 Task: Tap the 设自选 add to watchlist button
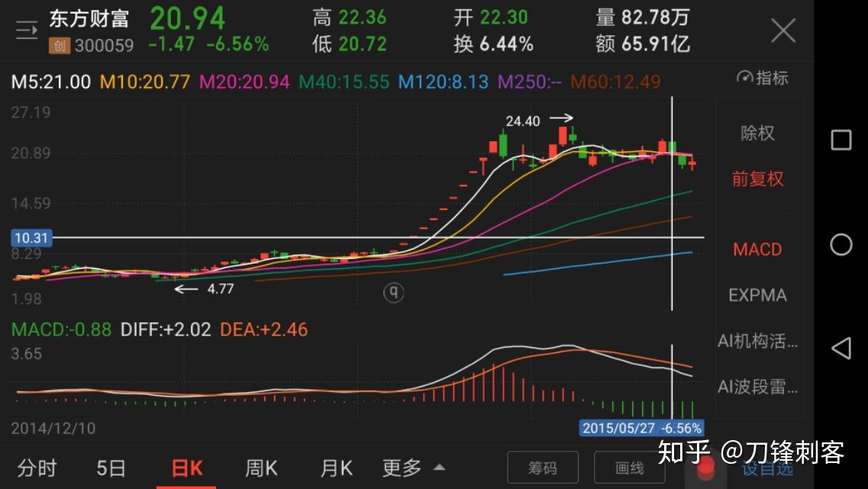766,469
